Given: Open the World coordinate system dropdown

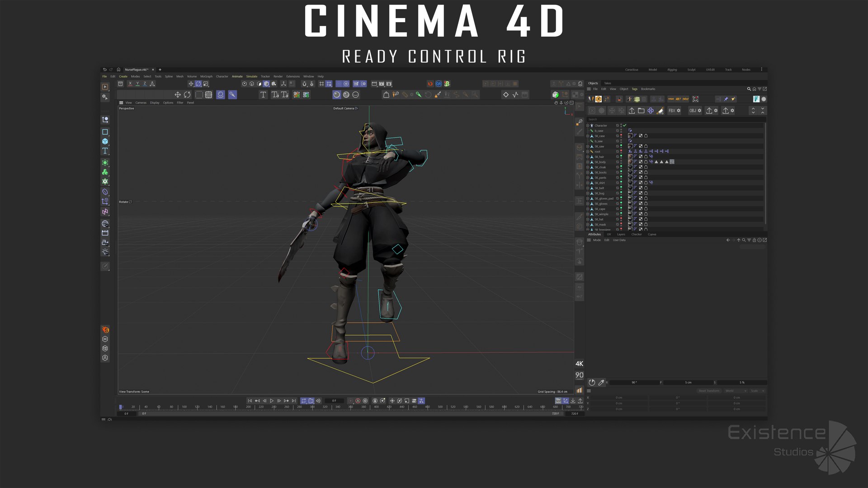Looking at the screenshot, I should click(x=736, y=391).
